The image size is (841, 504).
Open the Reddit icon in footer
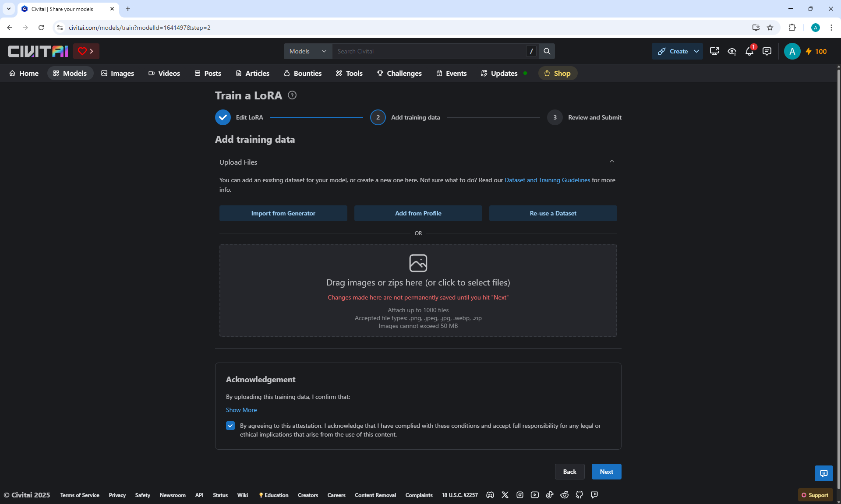pyautogui.click(x=565, y=495)
